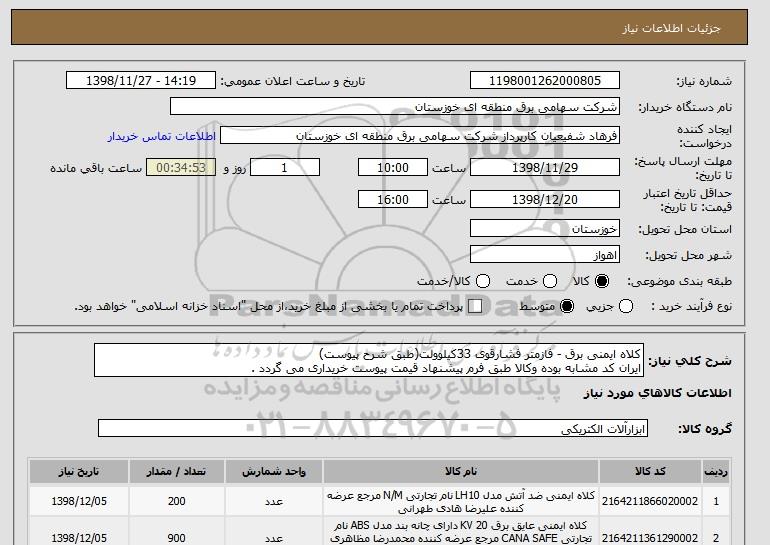Click the product group field ابزارآلات الکتریکی

click(373, 429)
